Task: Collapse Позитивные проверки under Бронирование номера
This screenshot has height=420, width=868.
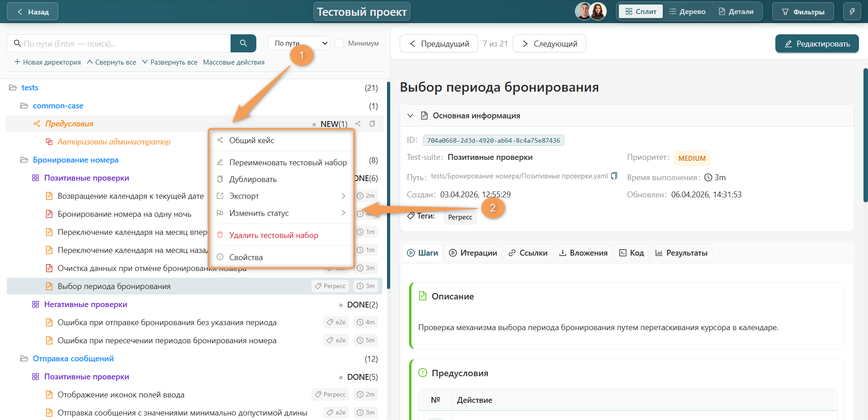Action: click(x=36, y=178)
